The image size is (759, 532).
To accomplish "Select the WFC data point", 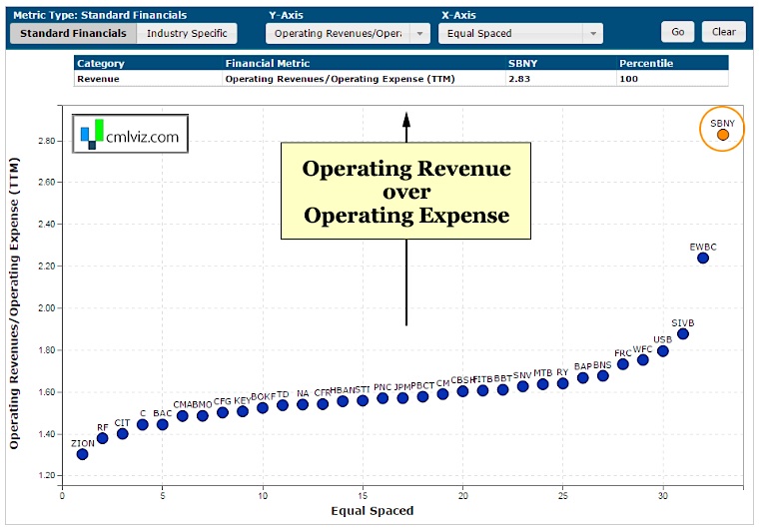I will coord(643,360).
